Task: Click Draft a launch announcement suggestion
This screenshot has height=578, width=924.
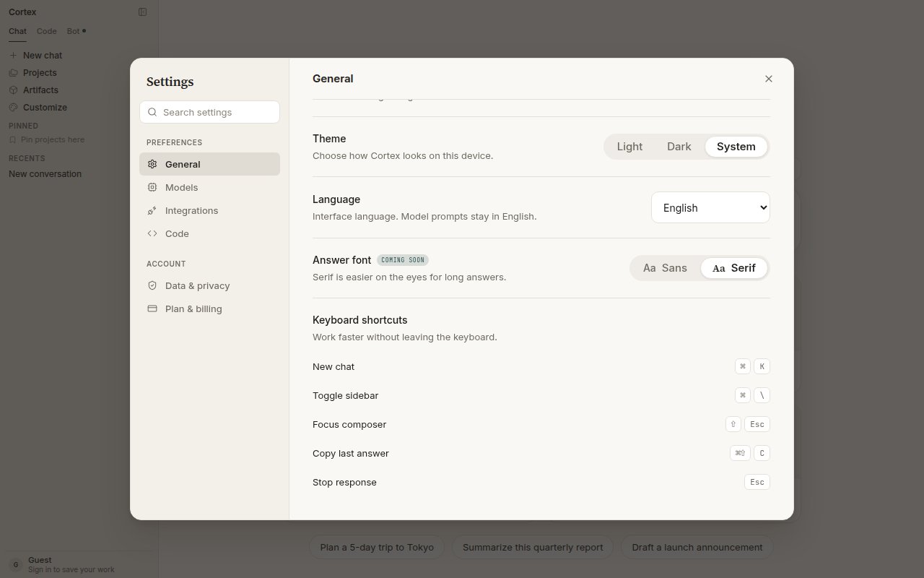Action: pos(697,547)
